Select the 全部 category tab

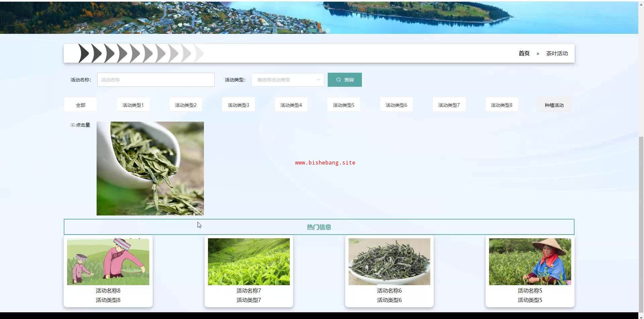click(x=80, y=105)
